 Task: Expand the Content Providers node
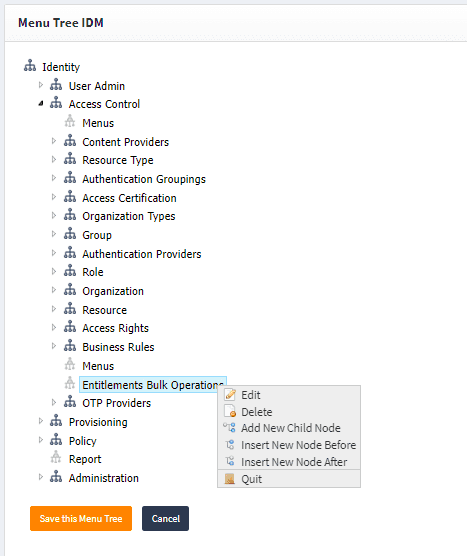(54, 141)
